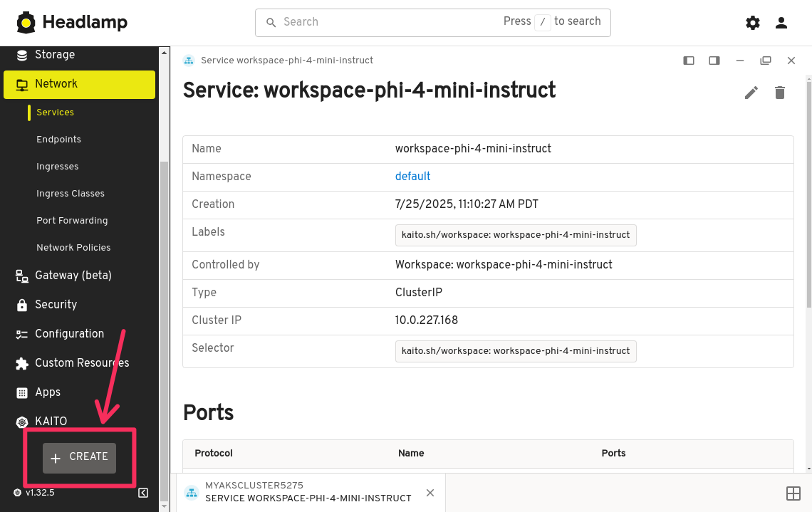Edit the service with pencil icon
This screenshot has width=812, height=512.
(x=751, y=93)
